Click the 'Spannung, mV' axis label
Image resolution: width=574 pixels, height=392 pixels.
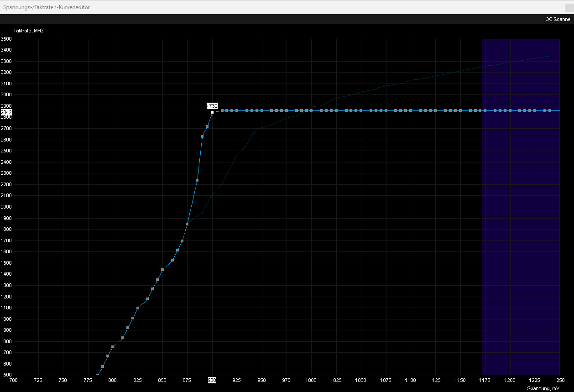(x=543, y=388)
